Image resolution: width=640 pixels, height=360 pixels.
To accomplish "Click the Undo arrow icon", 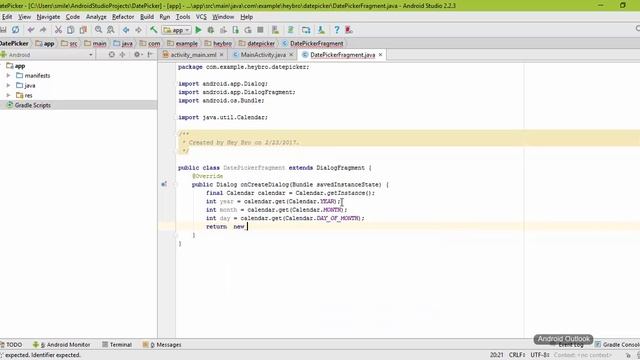I will tap(31, 30).
